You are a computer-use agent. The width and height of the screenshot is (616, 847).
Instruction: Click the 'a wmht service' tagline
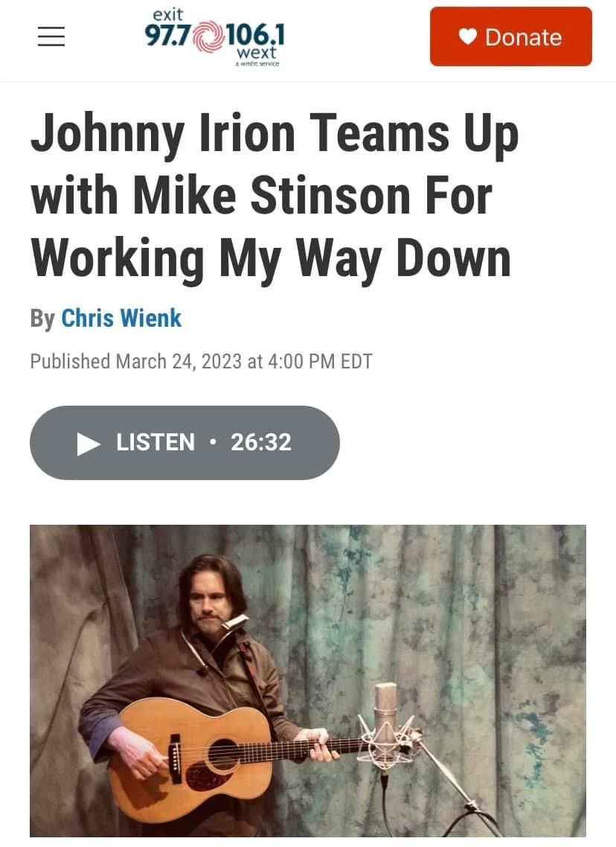pos(257,64)
